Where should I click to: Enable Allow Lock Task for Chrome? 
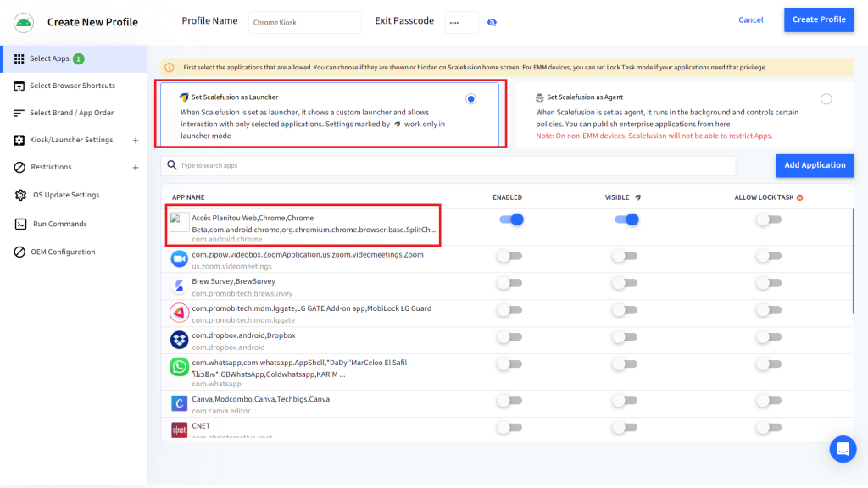pyautogui.click(x=769, y=219)
